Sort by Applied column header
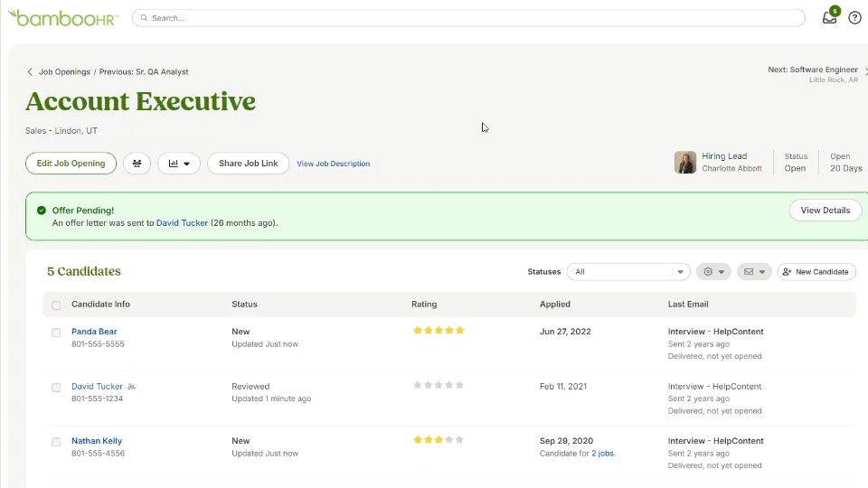Image resolution: width=868 pixels, height=488 pixels. coord(554,305)
